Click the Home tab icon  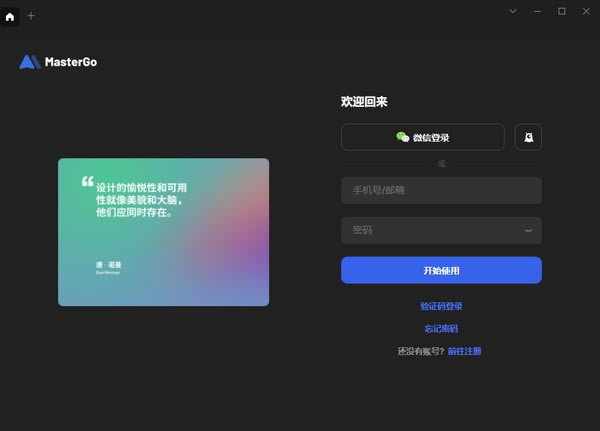[x=11, y=16]
